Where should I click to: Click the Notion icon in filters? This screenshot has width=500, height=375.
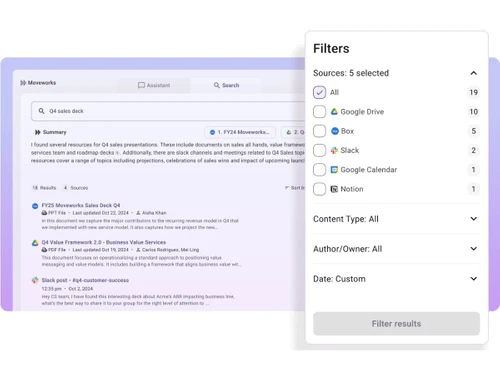[x=334, y=189]
